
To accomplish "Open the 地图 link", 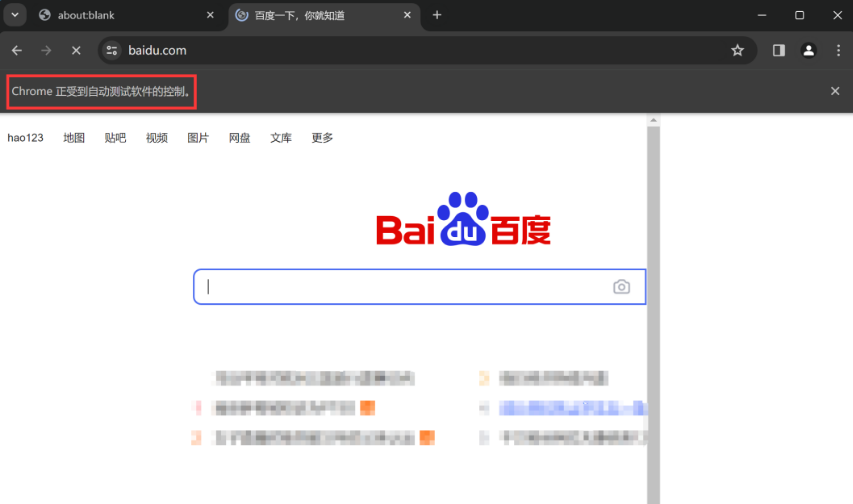I will pyautogui.click(x=74, y=138).
